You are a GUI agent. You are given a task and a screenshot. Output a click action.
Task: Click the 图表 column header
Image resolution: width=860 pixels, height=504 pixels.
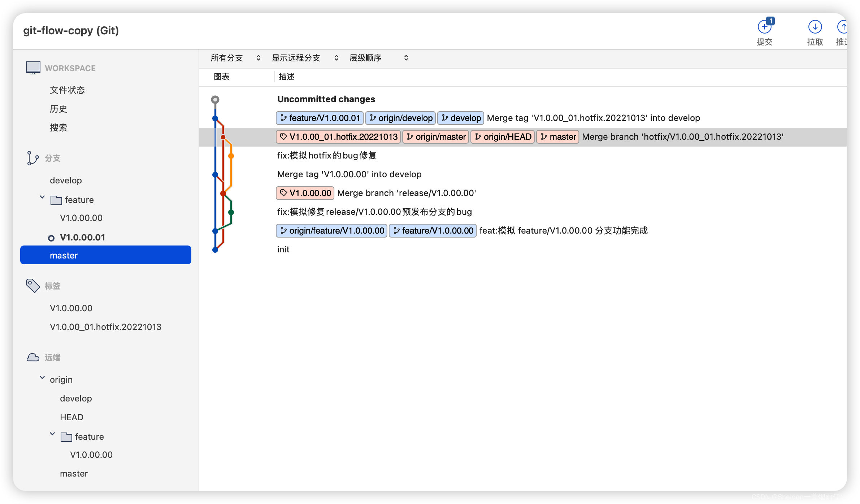[x=222, y=77]
